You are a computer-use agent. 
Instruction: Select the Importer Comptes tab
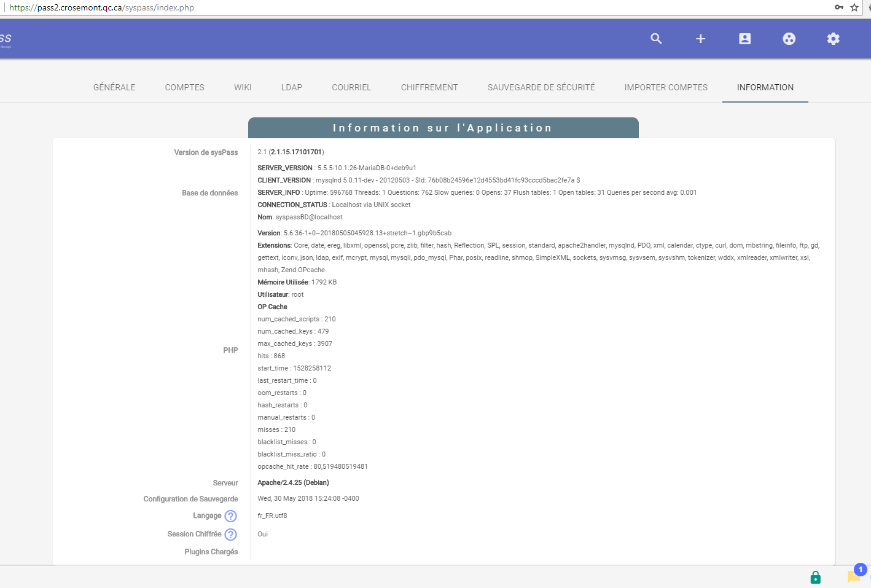666,87
